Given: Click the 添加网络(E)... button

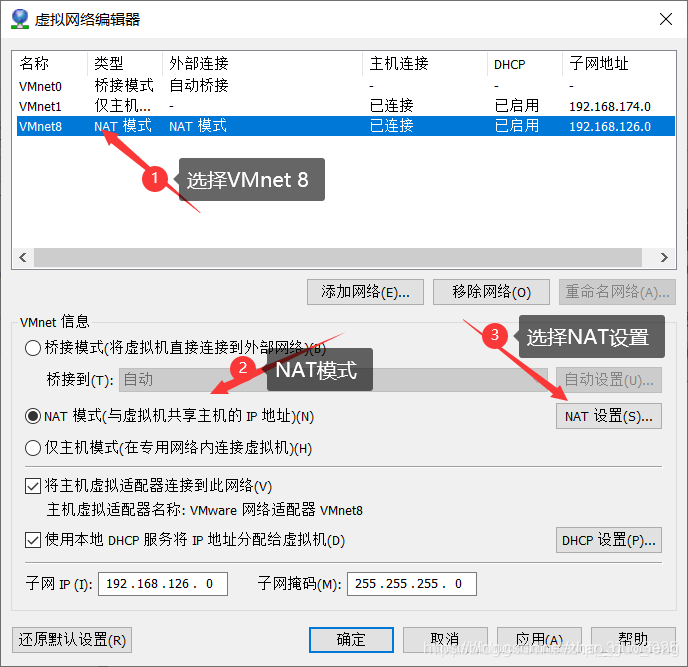Looking at the screenshot, I should pos(365,292).
